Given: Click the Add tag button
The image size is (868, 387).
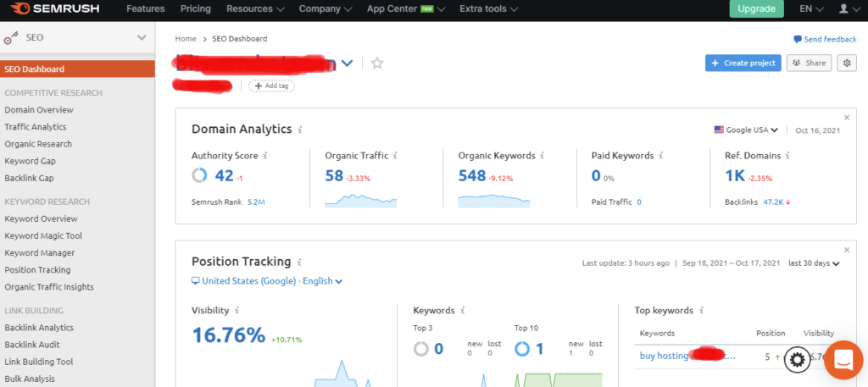Looking at the screenshot, I should [271, 86].
